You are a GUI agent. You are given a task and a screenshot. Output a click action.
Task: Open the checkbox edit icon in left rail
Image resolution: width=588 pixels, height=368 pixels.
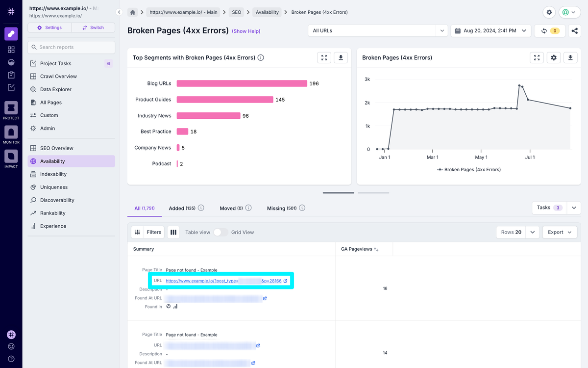(11, 87)
